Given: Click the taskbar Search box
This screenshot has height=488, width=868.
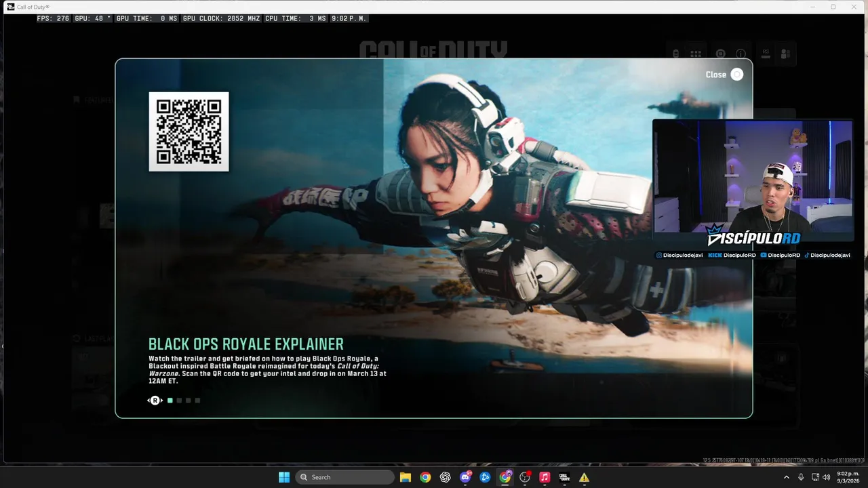Looking at the screenshot, I should (345, 477).
